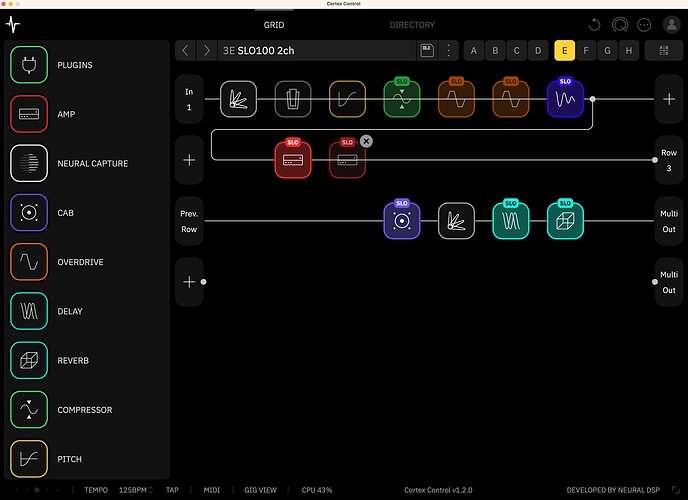Open the circled three-dots settings menu
This screenshot has width=688, height=500.
[644, 25]
